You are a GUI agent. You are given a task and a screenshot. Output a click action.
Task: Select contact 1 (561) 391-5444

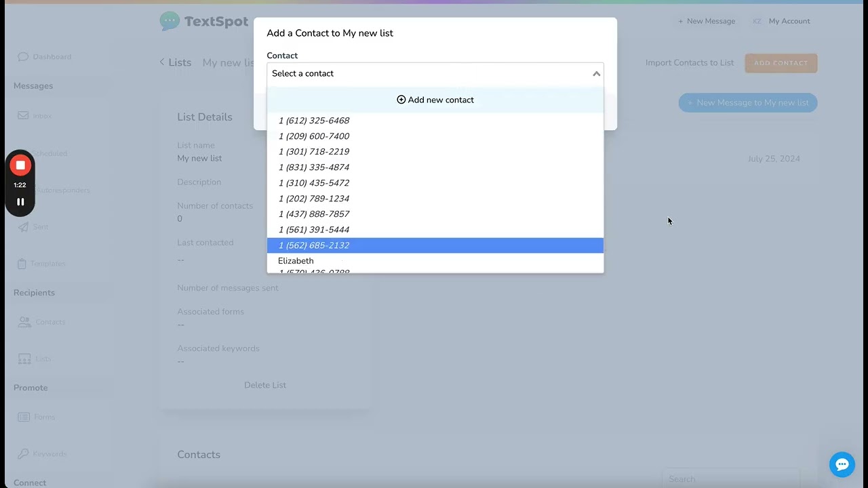[x=435, y=230]
